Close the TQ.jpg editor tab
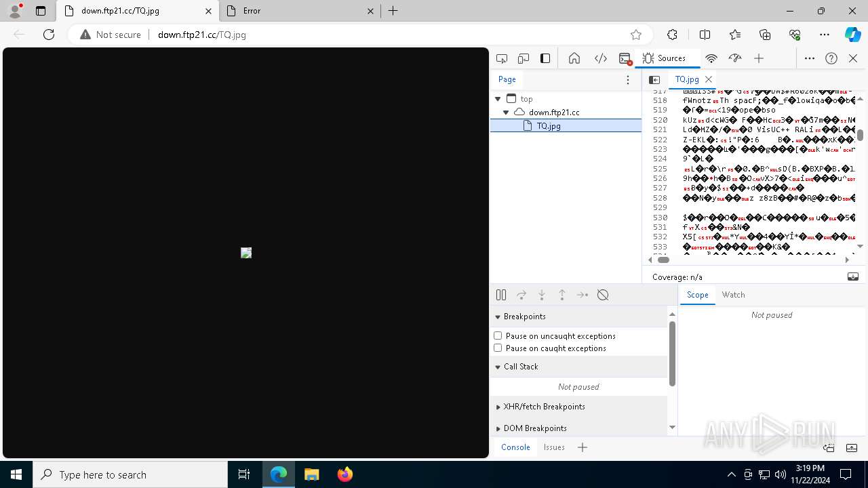Viewport: 868px width, 488px height. [x=709, y=79]
